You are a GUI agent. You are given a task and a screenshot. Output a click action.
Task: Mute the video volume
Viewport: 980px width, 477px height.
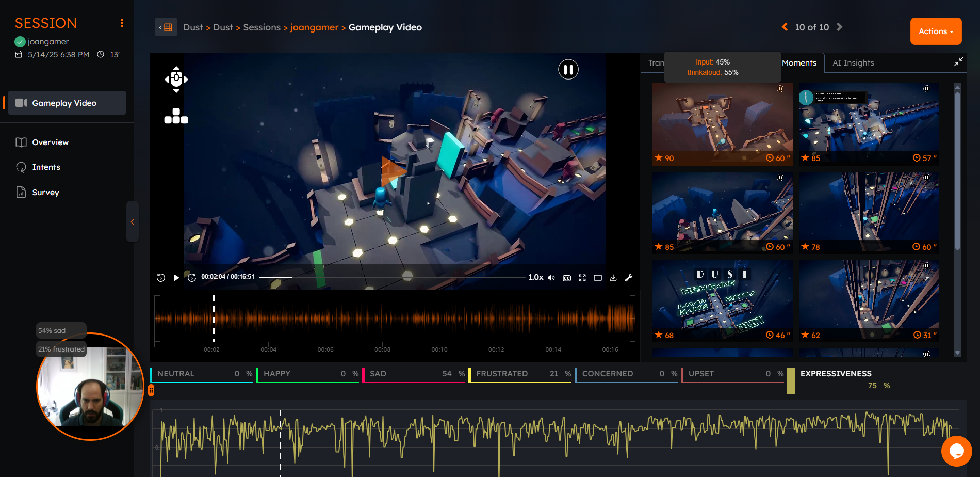click(551, 278)
